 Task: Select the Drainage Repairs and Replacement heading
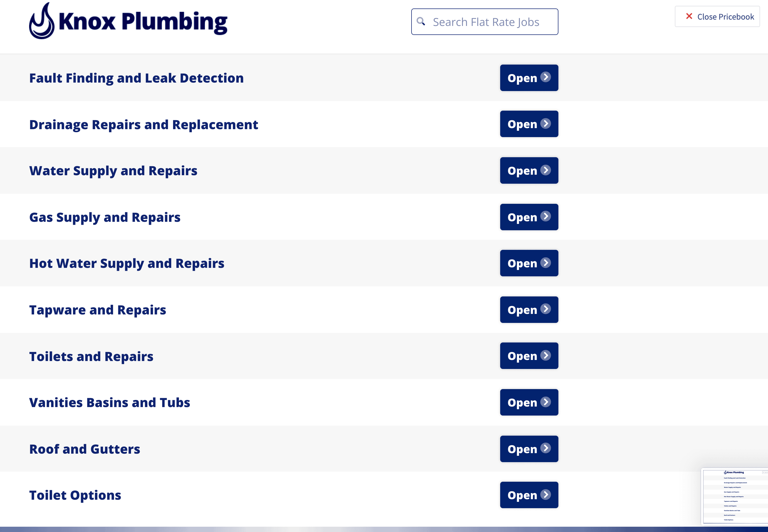[143, 125]
